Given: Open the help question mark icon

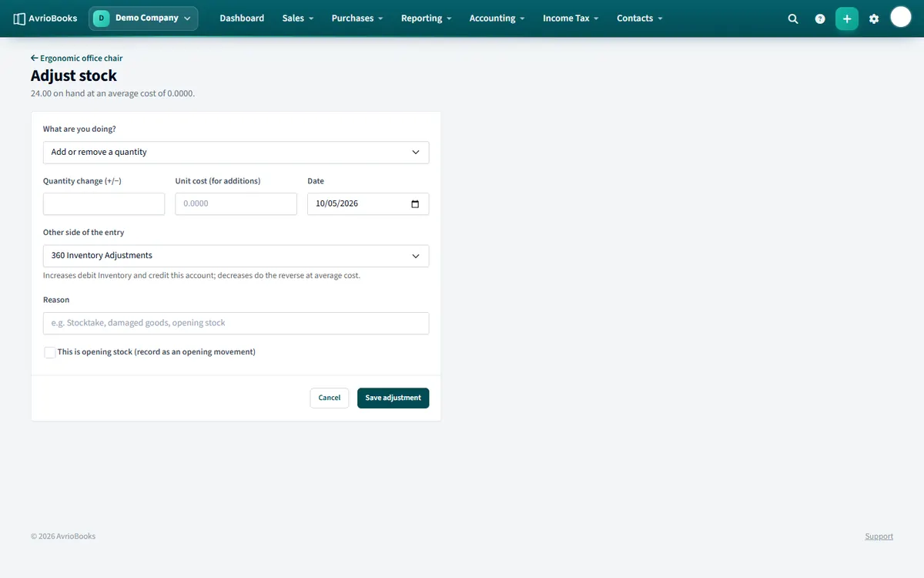Looking at the screenshot, I should [820, 18].
